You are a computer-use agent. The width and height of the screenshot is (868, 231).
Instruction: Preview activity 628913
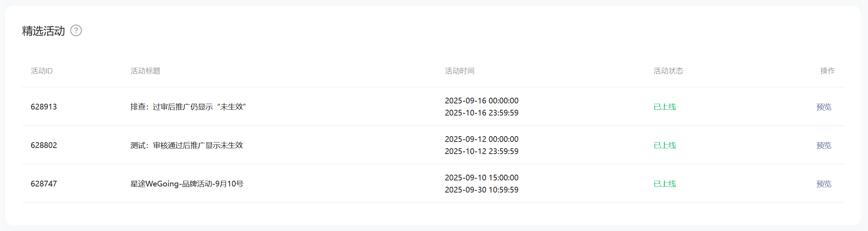pyautogui.click(x=824, y=107)
